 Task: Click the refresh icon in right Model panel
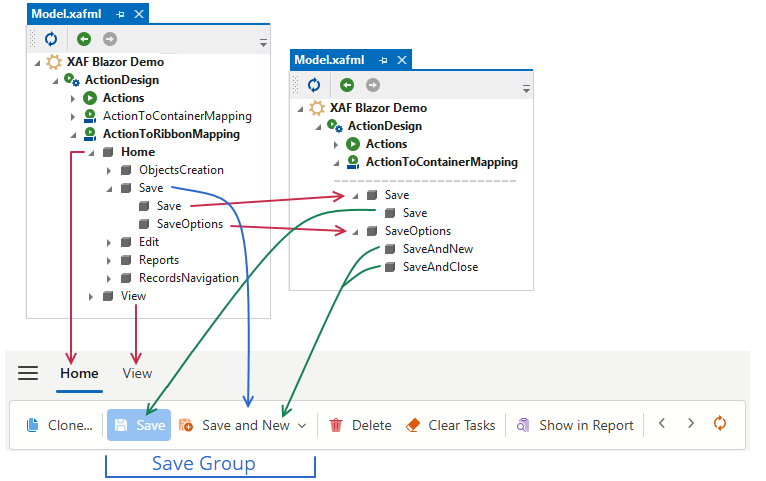coord(314,85)
